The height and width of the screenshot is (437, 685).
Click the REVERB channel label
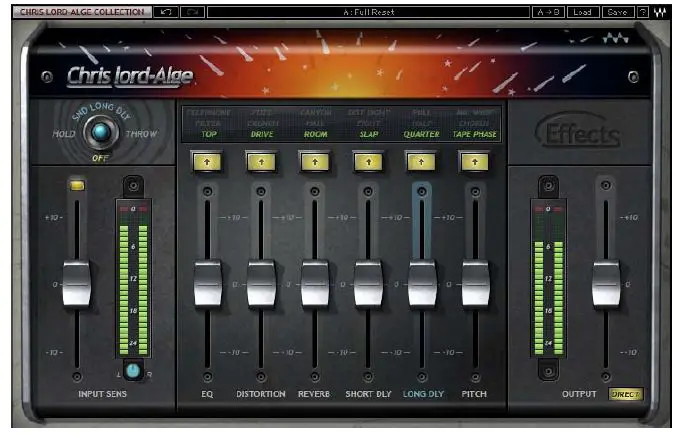(x=314, y=394)
